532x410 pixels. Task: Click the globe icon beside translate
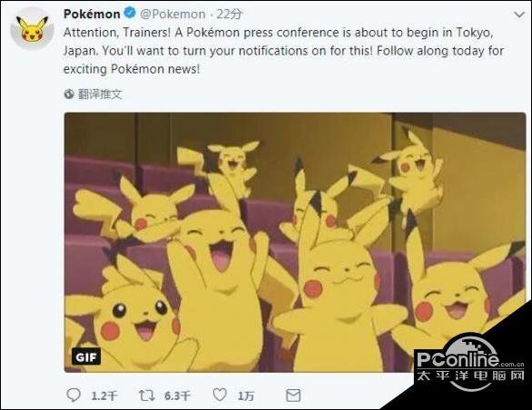[x=69, y=94]
